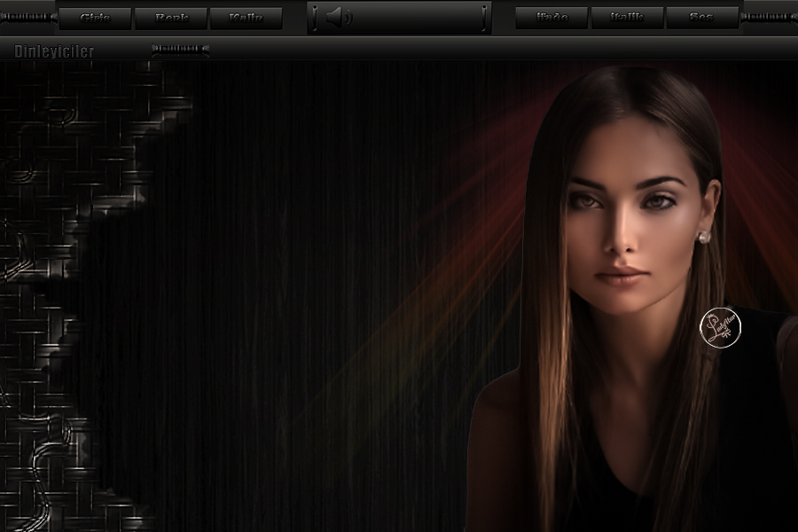Open the Renk color picker
Viewport: 798px width, 532px height.
pos(171,18)
